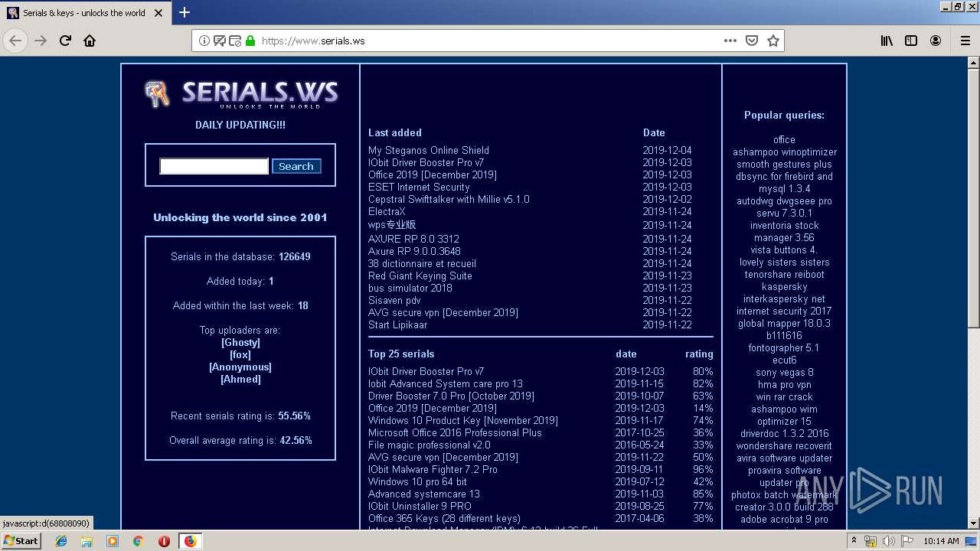Image resolution: width=980 pixels, height=551 pixels.
Task: Click the SERIALS.WS logo
Action: pos(241,94)
